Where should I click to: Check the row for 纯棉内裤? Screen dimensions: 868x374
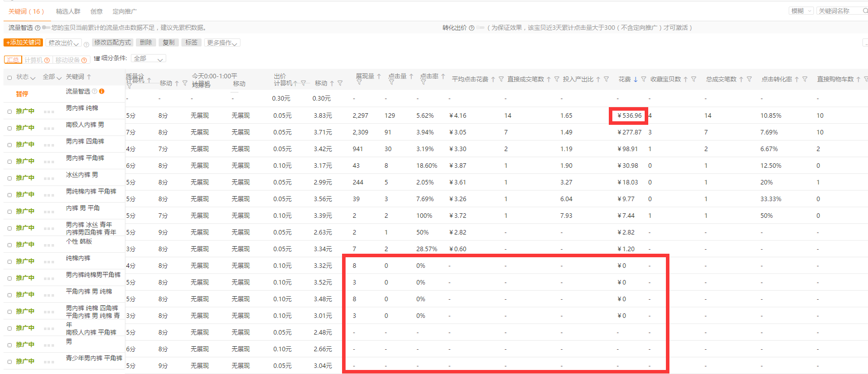[x=10, y=262]
